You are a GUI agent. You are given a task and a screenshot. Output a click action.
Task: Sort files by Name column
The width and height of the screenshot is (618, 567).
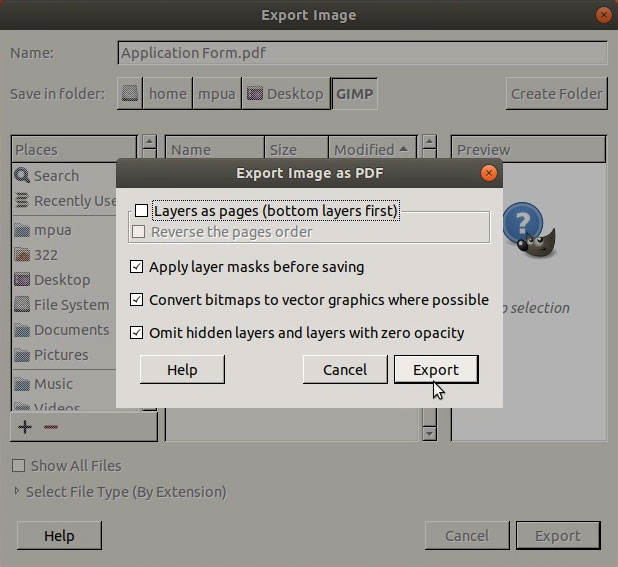point(214,149)
